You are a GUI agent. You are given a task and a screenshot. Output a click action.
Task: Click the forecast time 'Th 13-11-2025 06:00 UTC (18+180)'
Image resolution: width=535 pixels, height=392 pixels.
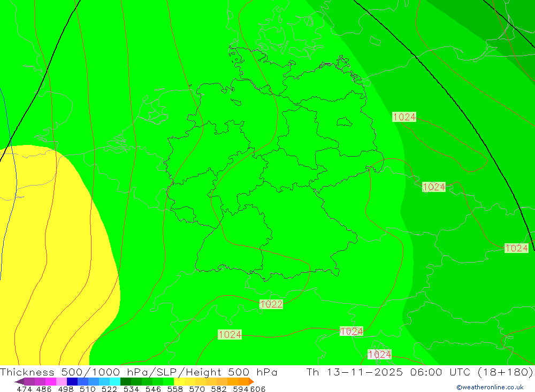pos(419,372)
